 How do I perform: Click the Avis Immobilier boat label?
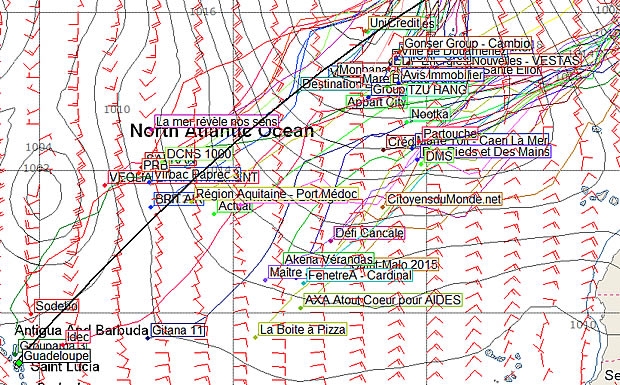click(x=442, y=75)
